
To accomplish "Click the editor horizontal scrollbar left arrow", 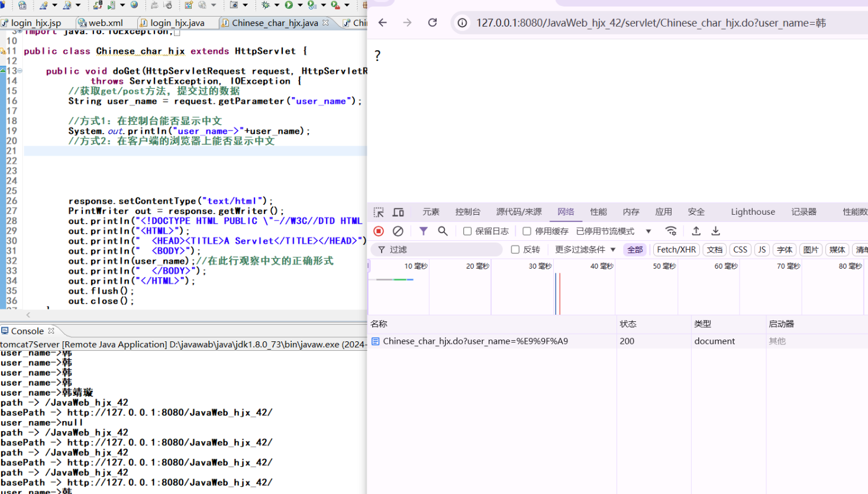I will pos(28,315).
